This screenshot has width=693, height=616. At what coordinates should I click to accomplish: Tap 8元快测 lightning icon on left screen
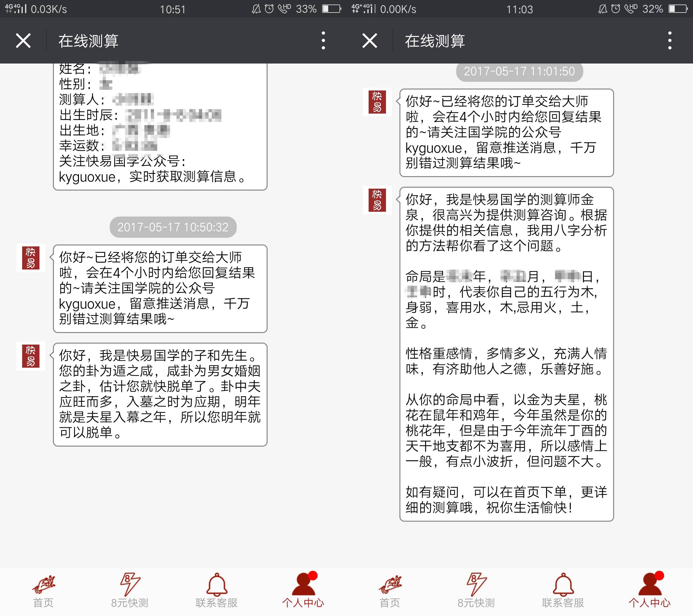(x=130, y=585)
